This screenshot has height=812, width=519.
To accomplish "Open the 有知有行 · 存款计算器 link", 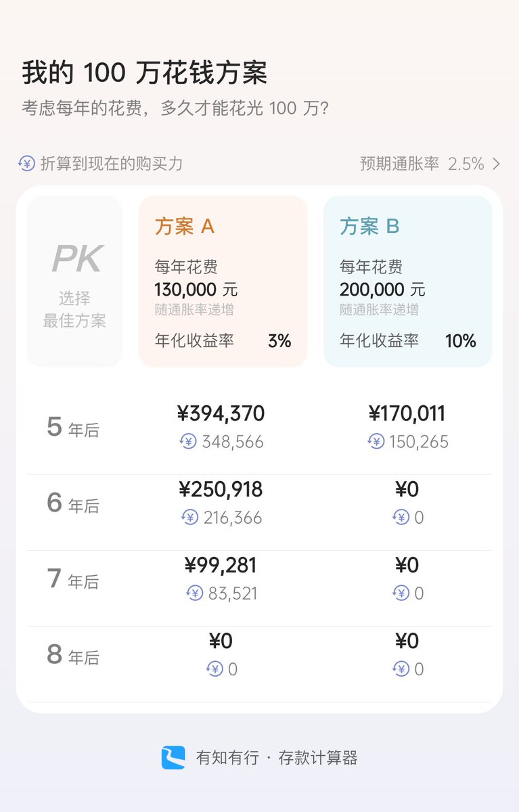I will pyautogui.click(x=259, y=757).
